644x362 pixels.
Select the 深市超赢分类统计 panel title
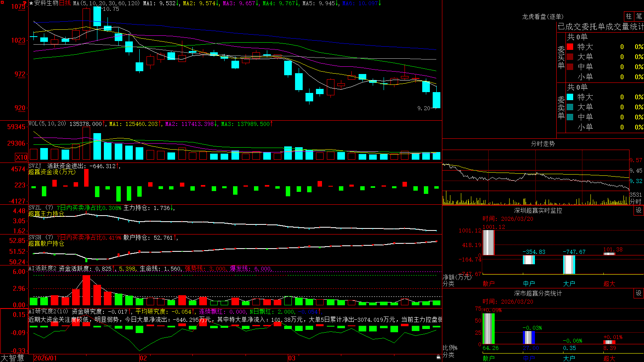538,293
